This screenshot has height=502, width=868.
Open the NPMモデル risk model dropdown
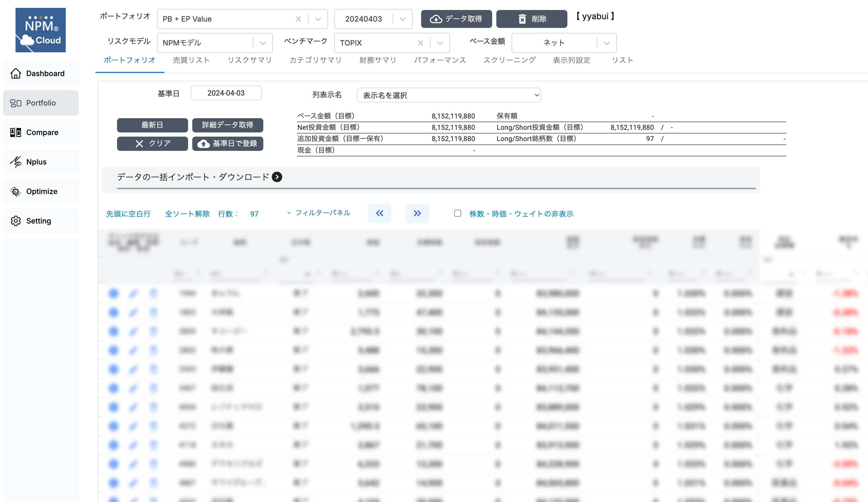point(263,43)
